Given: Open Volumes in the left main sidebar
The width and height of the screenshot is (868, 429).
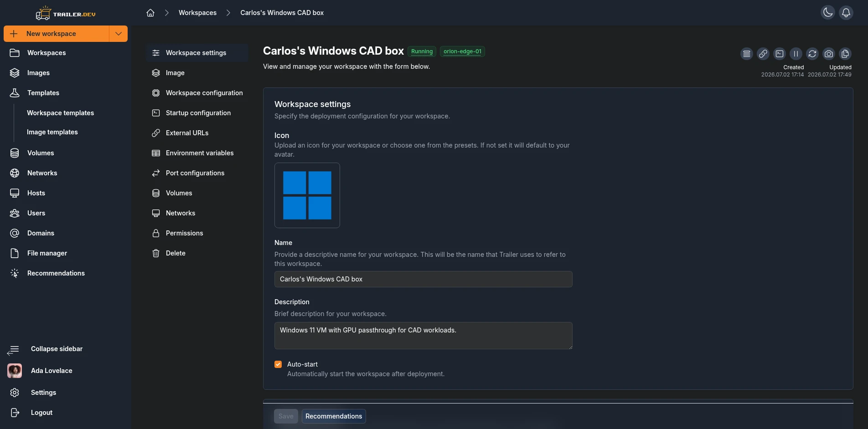Looking at the screenshot, I should click(66, 153).
